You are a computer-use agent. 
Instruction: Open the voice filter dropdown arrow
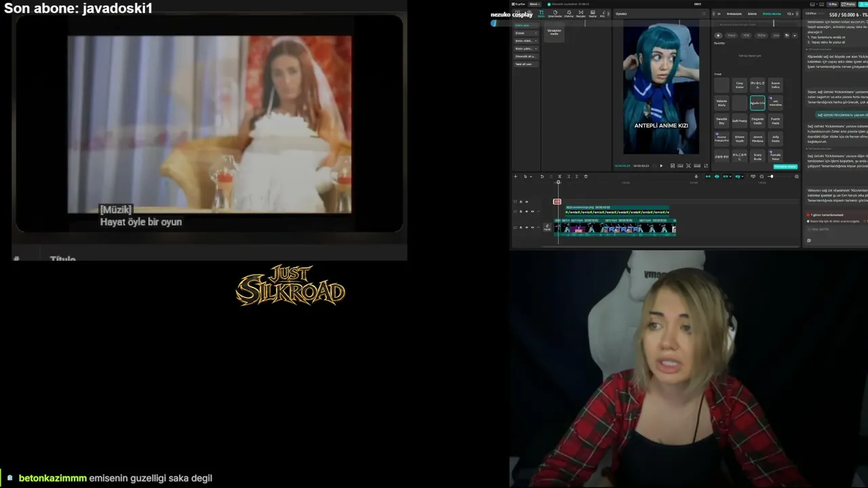(795, 35)
